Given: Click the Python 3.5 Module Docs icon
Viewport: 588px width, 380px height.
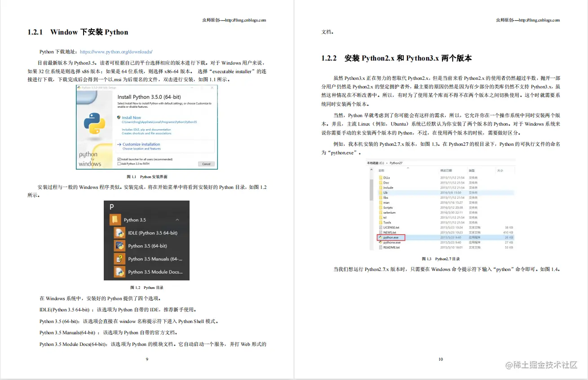Looking at the screenshot, I should pos(120,272).
